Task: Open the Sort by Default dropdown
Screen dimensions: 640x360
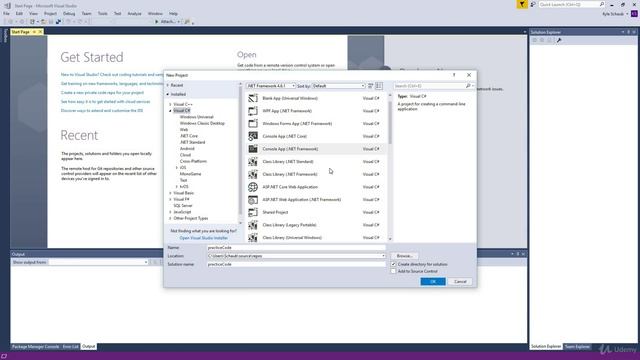Action: (x=338, y=86)
